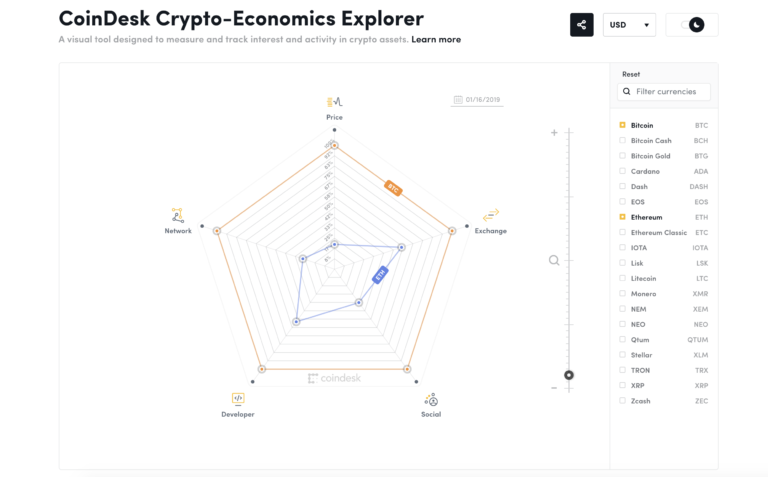Select the blue ETH chart tag
Screen dimensions: 768x477
tap(380, 274)
